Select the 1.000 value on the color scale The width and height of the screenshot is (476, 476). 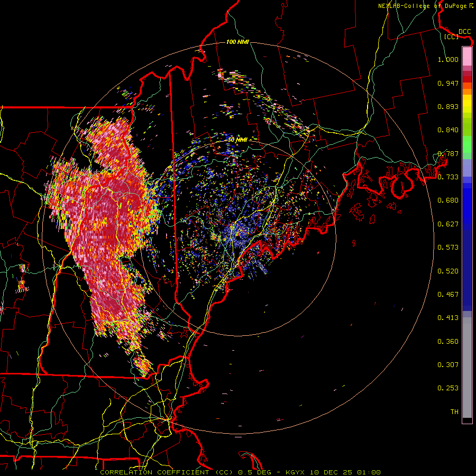coord(448,59)
